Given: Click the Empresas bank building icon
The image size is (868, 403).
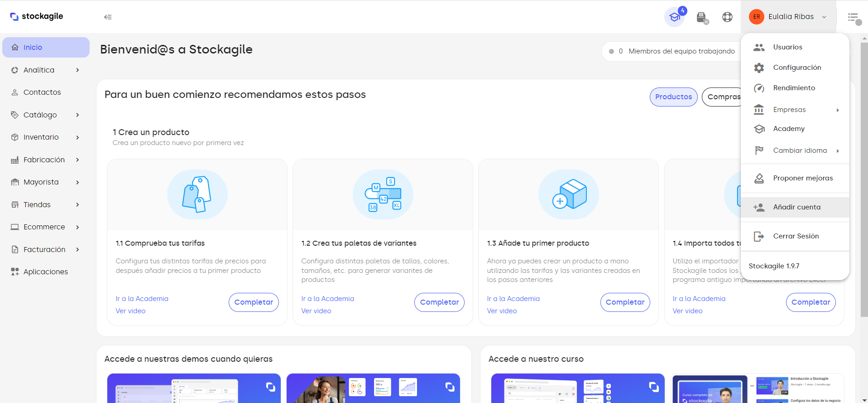Looking at the screenshot, I should [759, 109].
